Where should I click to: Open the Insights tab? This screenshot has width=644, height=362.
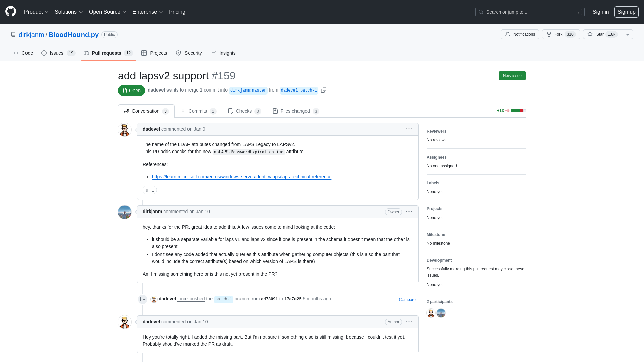coord(223,53)
